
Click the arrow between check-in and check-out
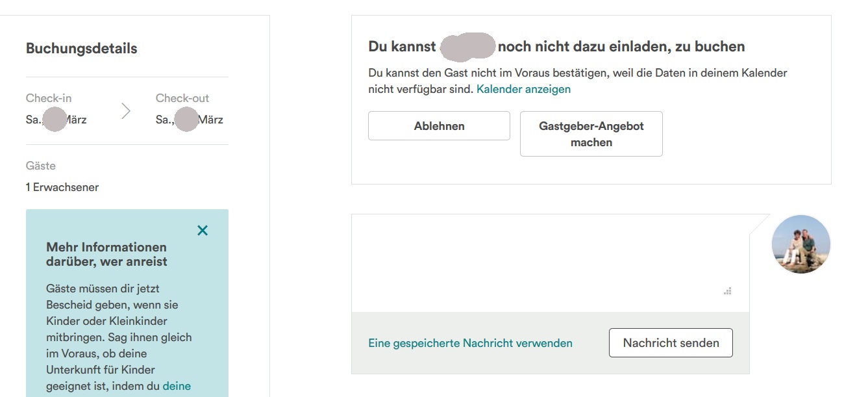point(126,111)
